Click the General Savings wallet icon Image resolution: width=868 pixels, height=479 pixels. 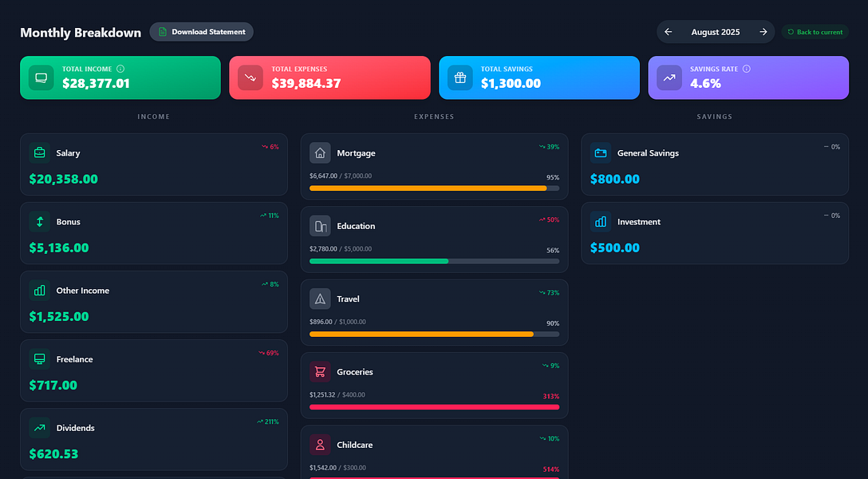pyautogui.click(x=601, y=152)
